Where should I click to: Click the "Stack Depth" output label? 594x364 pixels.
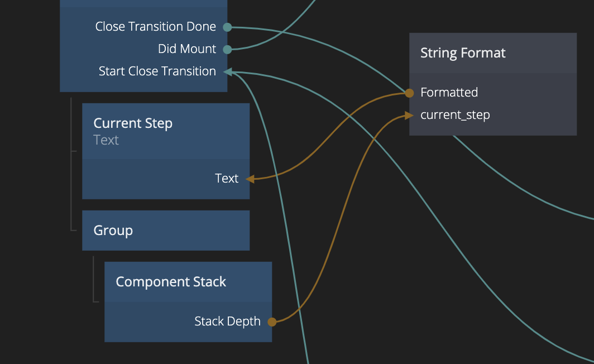[x=227, y=322]
